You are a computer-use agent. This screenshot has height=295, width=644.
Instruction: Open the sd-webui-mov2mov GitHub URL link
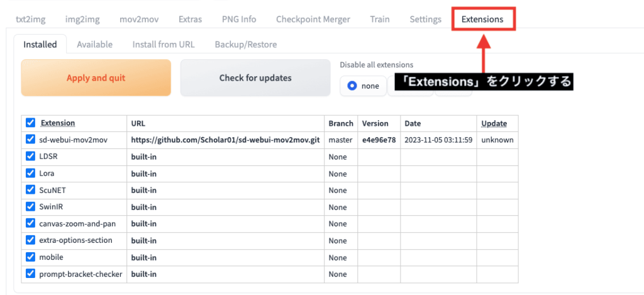pyautogui.click(x=226, y=140)
